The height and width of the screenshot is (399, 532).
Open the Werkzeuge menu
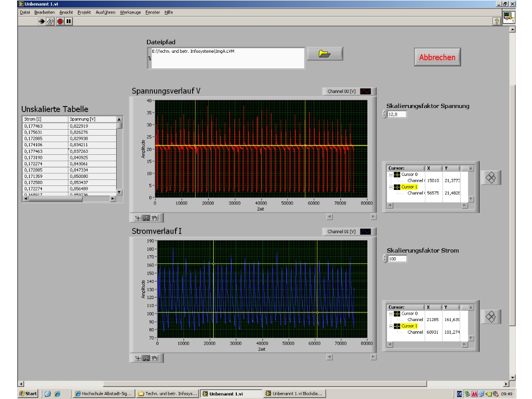point(130,12)
